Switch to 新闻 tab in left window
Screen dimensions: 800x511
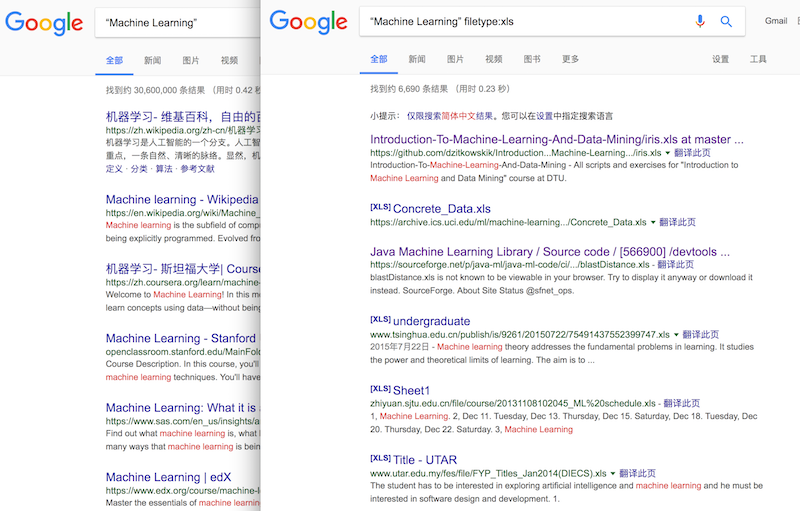(x=153, y=61)
